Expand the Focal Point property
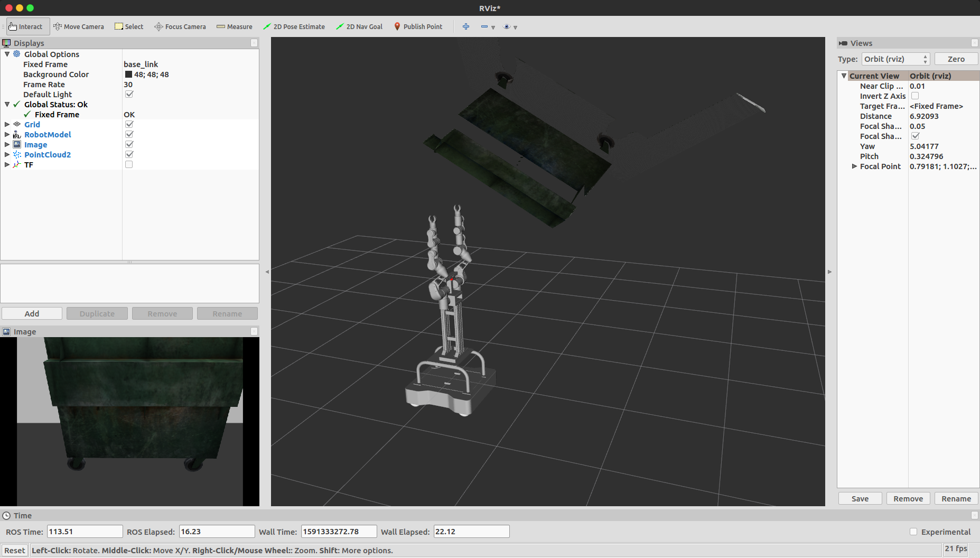Image resolution: width=980 pixels, height=558 pixels. [x=854, y=166]
